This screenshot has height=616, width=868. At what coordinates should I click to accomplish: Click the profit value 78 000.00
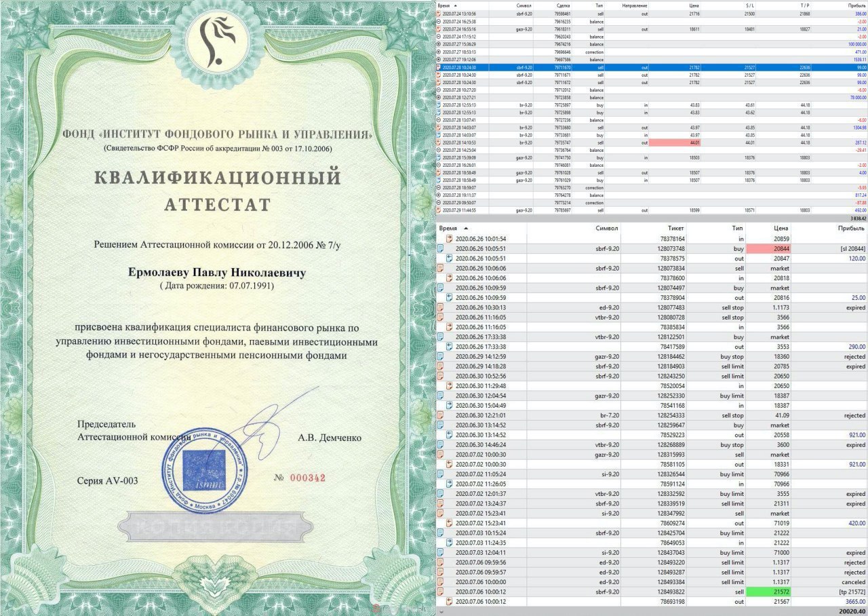tap(857, 97)
